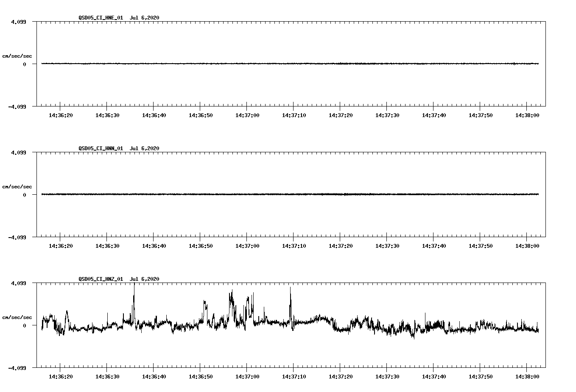Click 14:37:20 time label under HNZ plot
Viewport: 576px width, 392px height.
(340, 377)
